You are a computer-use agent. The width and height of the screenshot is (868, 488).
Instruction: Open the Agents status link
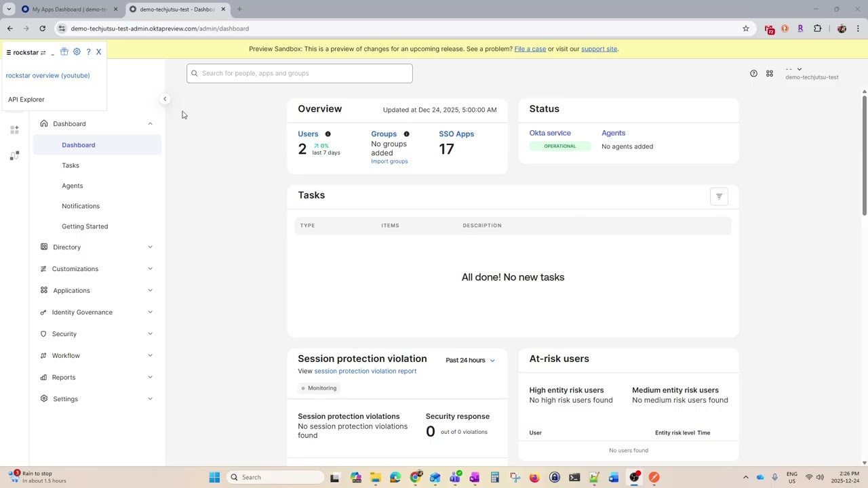point(613,133)
